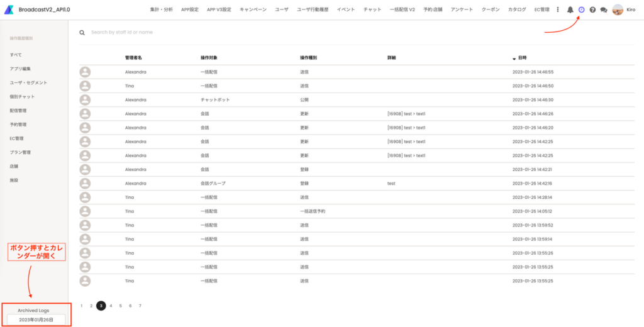Open the operation history clock icon
The image size is (644, 327).
581,9
